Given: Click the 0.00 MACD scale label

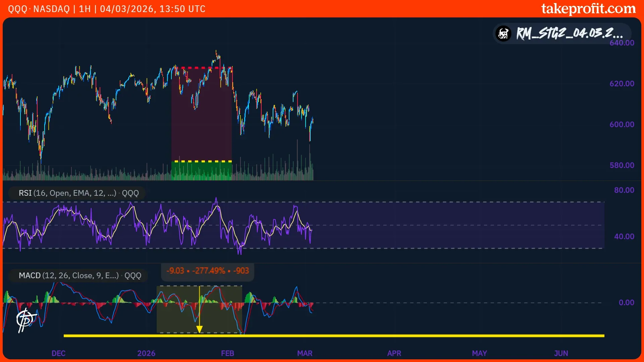Looking at the screenshot, I should click(x=626, y=303).
